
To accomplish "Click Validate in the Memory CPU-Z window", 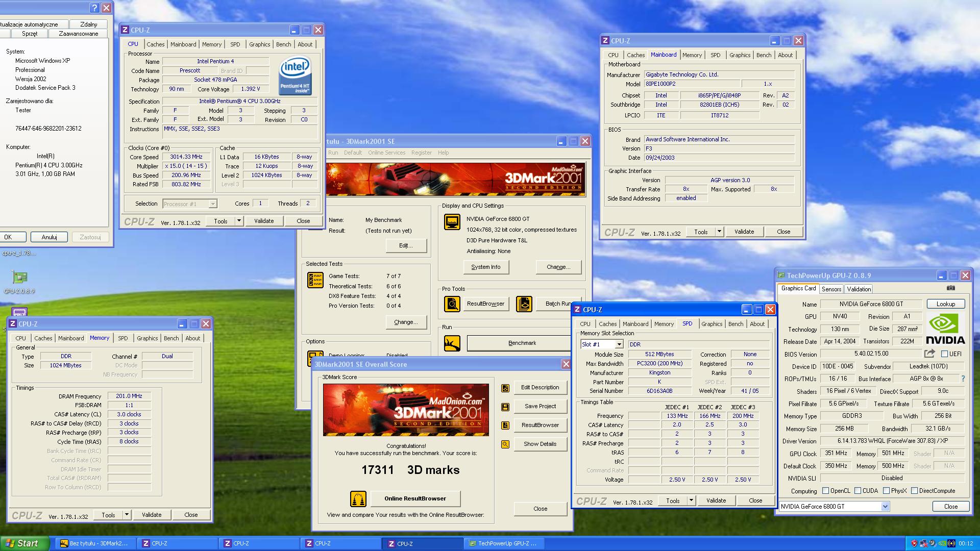I will pos(152,515).
